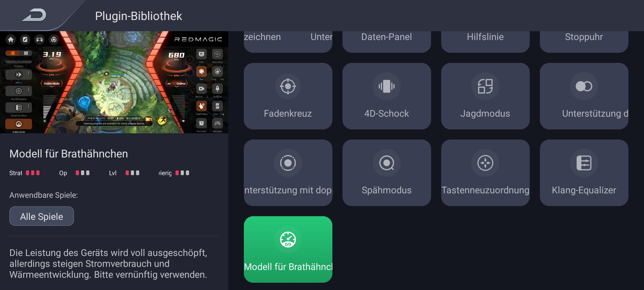Viewport: 644px width, 290px height.
Task: Tap the back arrow icon
Action: (34, 15)
